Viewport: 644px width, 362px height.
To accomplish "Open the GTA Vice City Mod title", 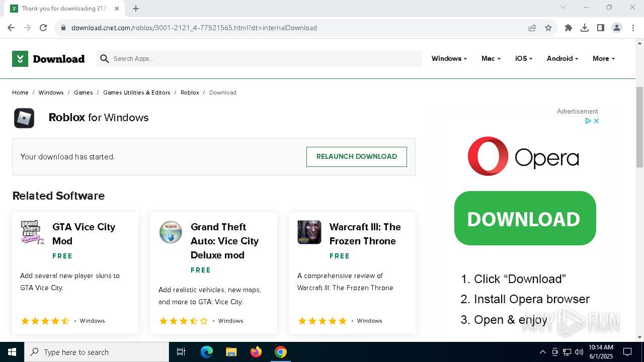I will (84, 234).
